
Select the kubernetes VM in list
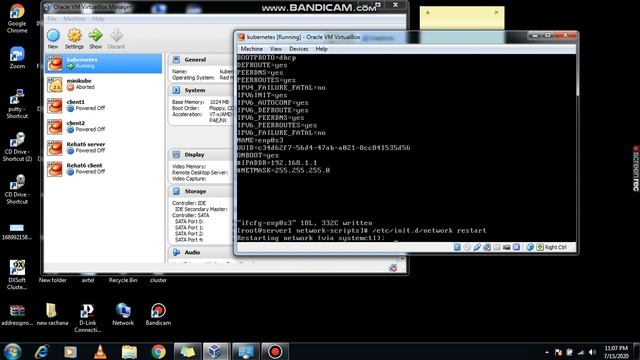[x=103, y=63]
